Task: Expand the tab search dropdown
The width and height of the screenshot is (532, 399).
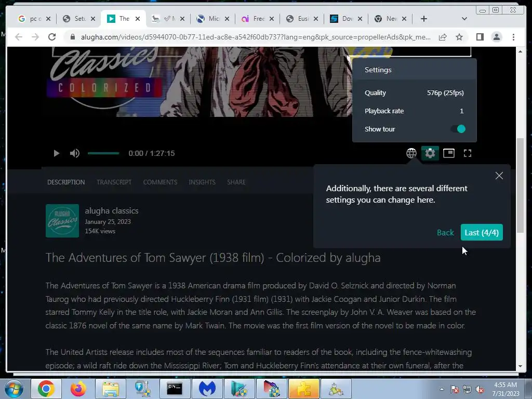Action: click(x=464, y=19)
